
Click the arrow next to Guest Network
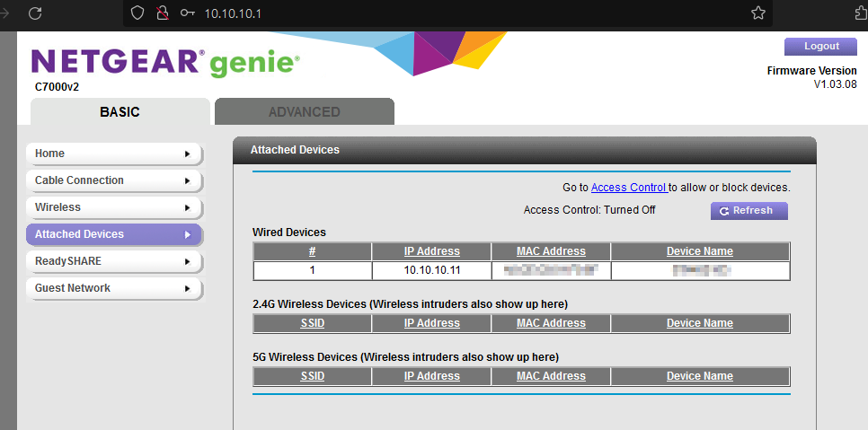click(x=188, y=288)
